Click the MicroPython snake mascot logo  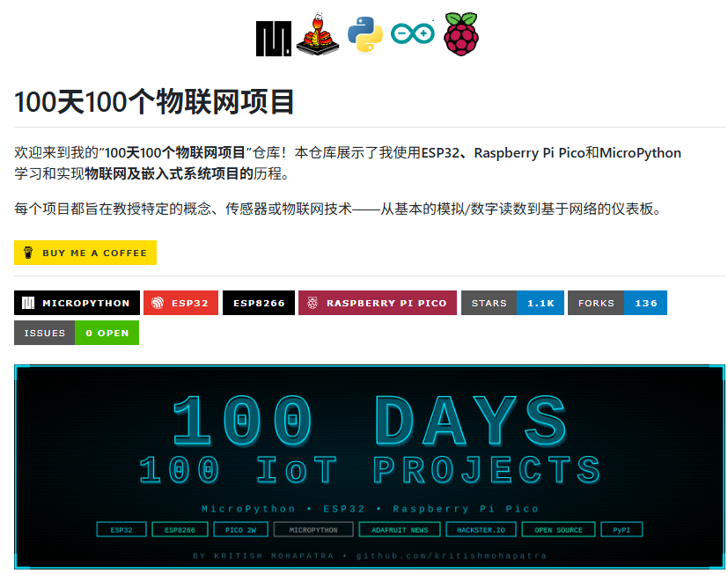click(318, 34)
